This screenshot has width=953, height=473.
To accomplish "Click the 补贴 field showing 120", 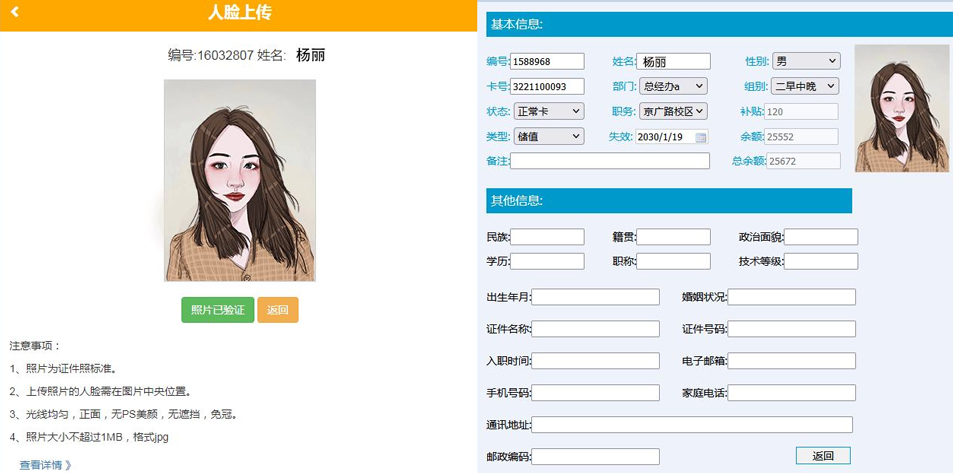I will click(801, 111).
